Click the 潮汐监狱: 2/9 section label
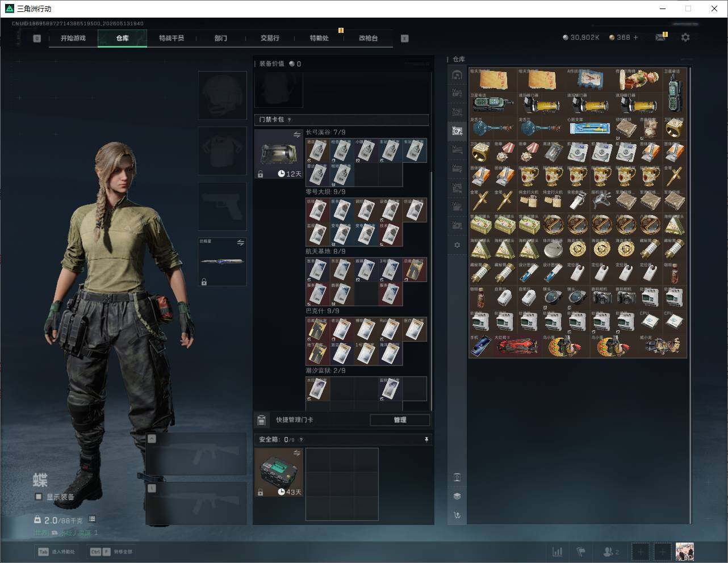This screenshot has height=563, width=728. click(325, 371)
